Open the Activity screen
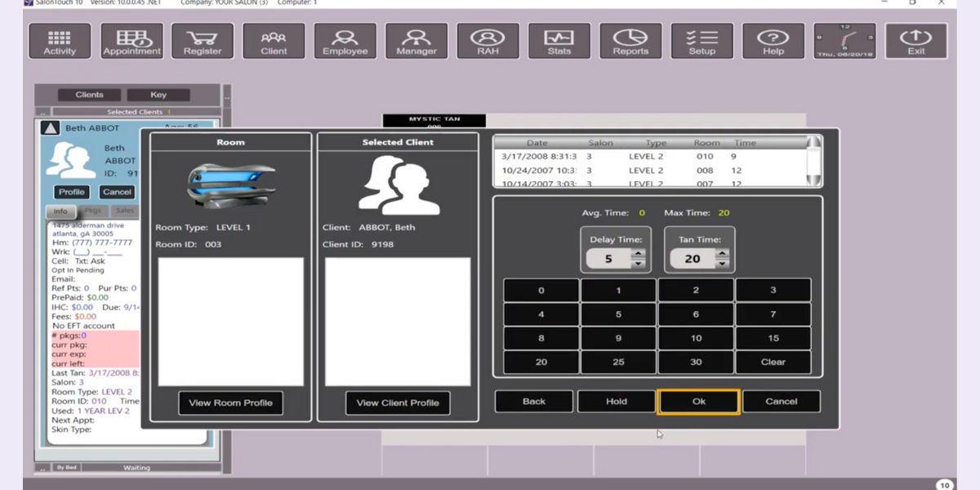 pyautogui.click(x=59, y=40)
